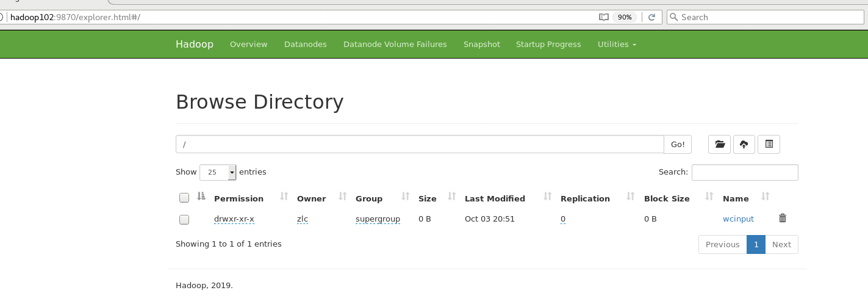Click the Block Size column header text
The width and height of the screenshot is (868, 304).
tap(667, 198)
